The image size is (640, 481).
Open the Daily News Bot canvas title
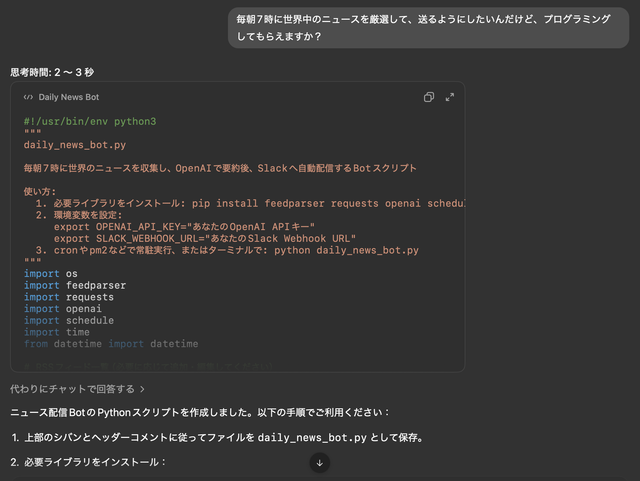(69, 98)
